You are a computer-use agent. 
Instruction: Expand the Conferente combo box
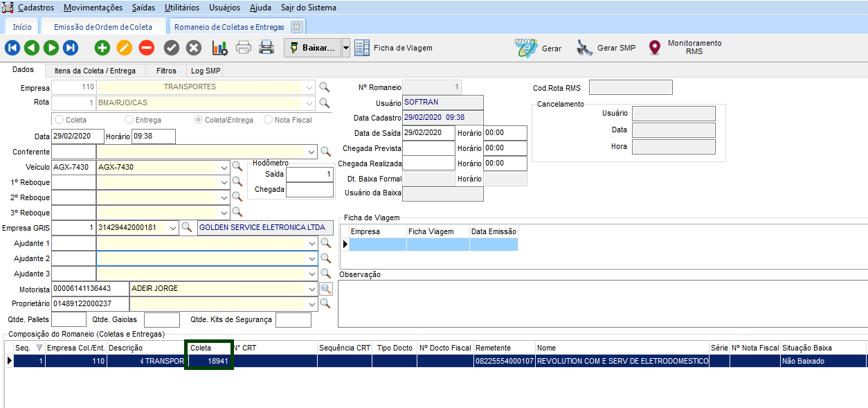(x=311, y=152)
